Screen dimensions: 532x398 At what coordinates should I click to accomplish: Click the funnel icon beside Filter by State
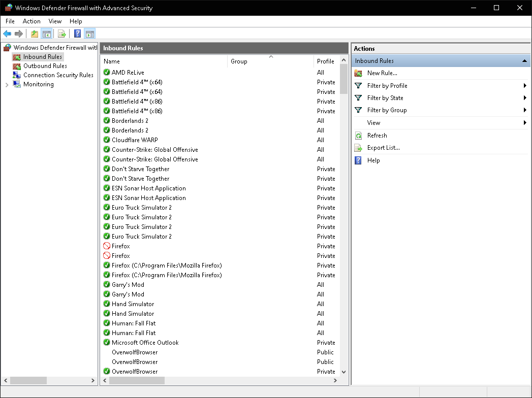[x=358, y=97]
